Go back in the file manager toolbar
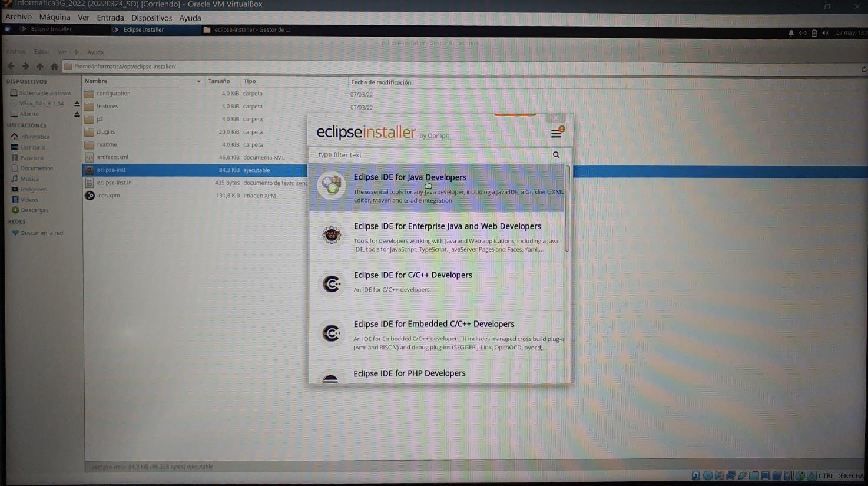The image size is (868, 486). 11,67
